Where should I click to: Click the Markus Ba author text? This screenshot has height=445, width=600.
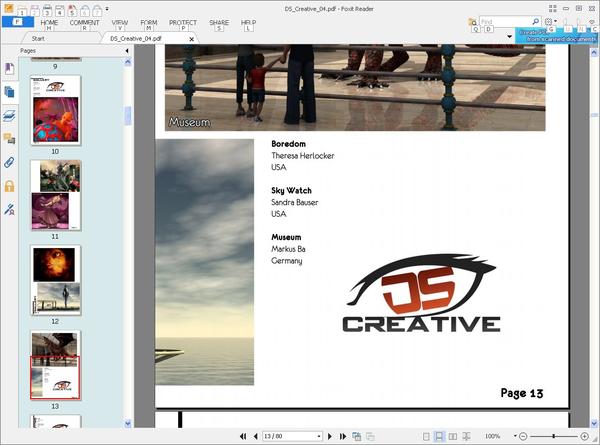coord(288,249)
